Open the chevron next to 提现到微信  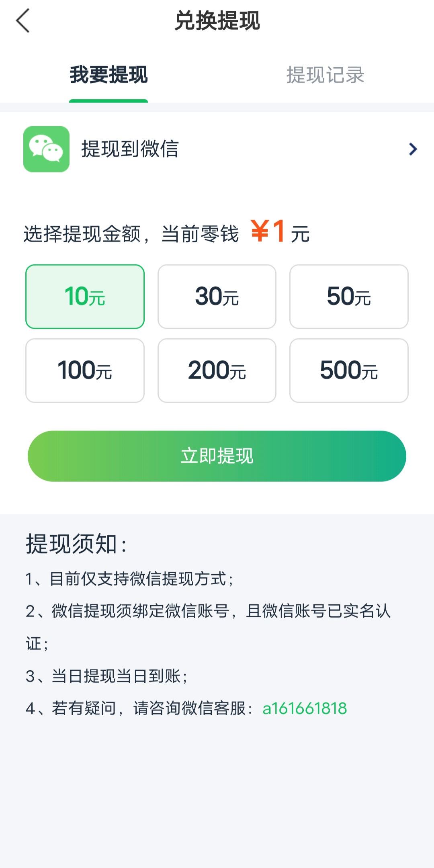(413, 149)
